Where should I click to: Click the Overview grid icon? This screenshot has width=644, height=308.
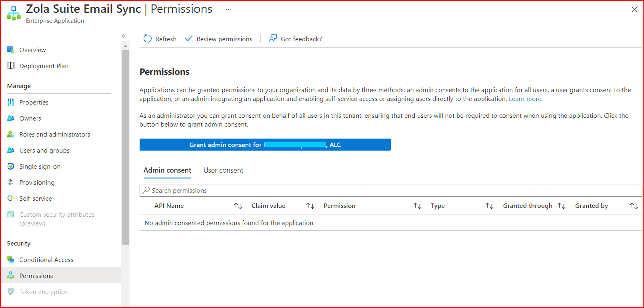tap(10, 50)
